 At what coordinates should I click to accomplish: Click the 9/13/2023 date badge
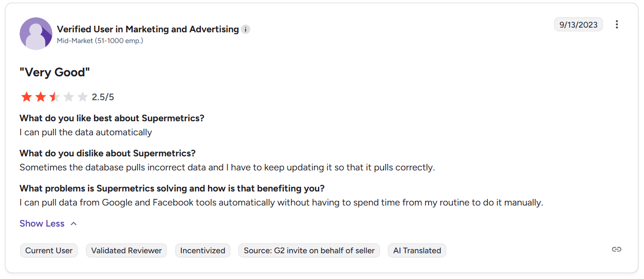pos(578,25)
